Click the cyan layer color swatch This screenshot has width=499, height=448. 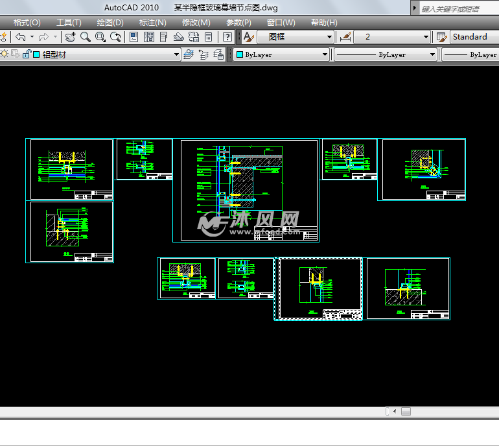(x=36, y=55)
